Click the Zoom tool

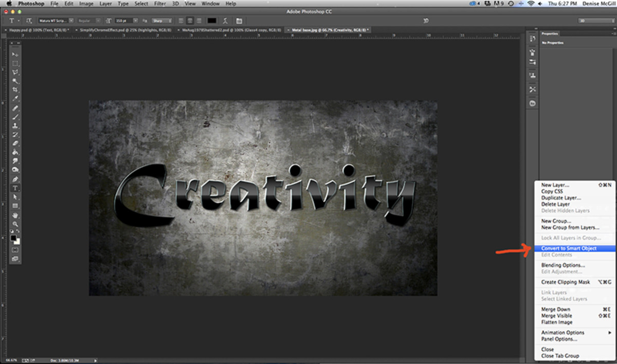(x=15, y=224)
